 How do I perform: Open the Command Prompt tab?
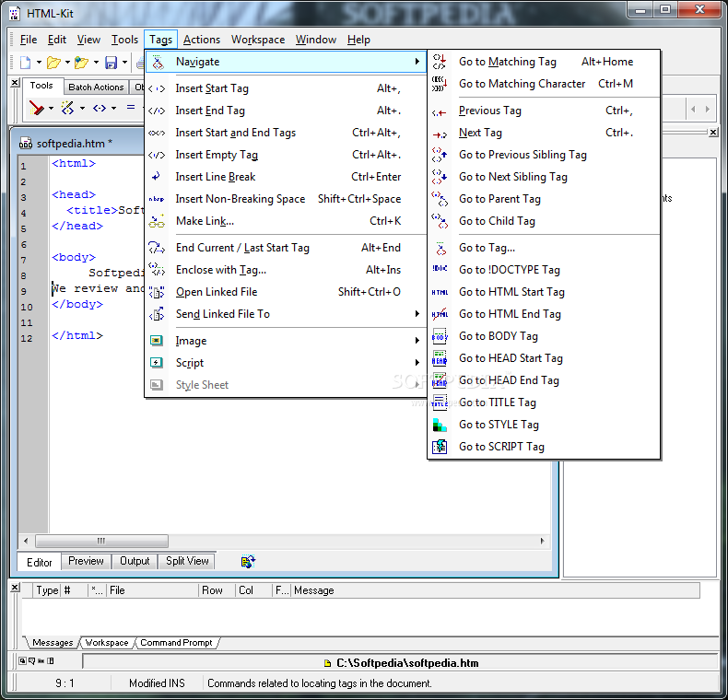(x=176, y=643)
